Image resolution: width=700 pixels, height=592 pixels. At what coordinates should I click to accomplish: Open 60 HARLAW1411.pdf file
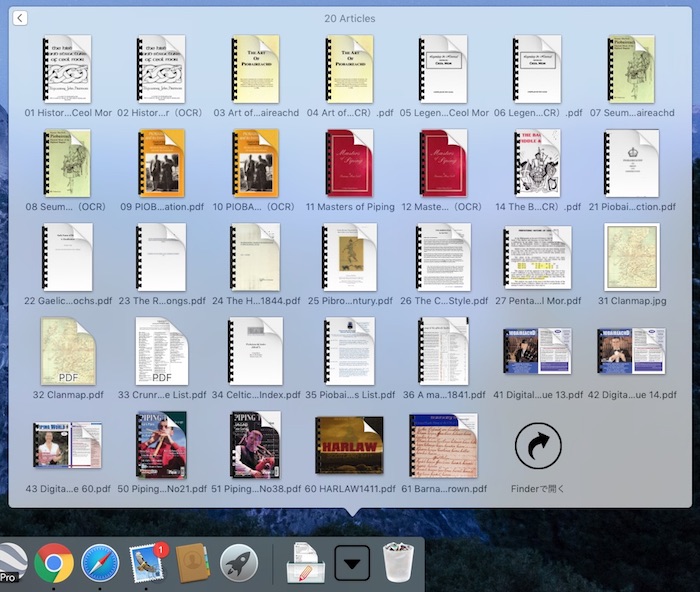tap(349, 445)
